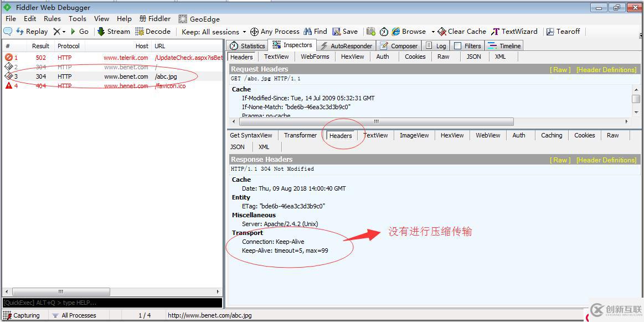Click the Clear Cache icon

click(x=442, y=32)
